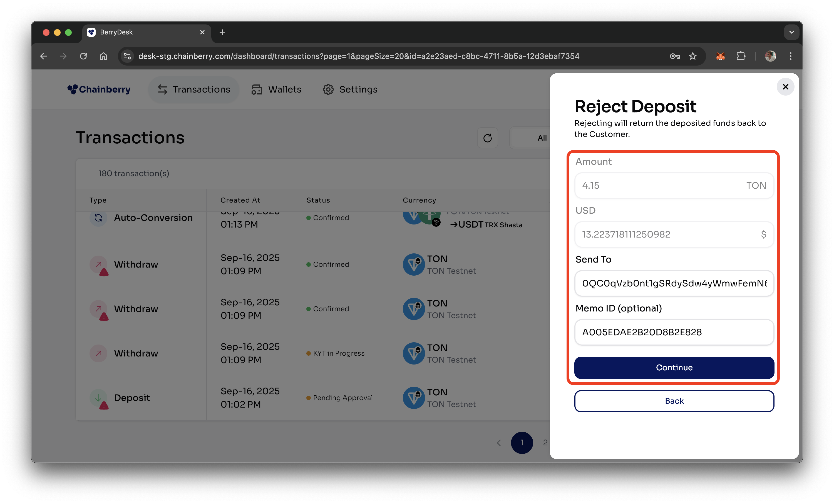Image resolution: width=834 pixels, height=504 pixels.
Task: Click the browser home icon
Action: 103,56
